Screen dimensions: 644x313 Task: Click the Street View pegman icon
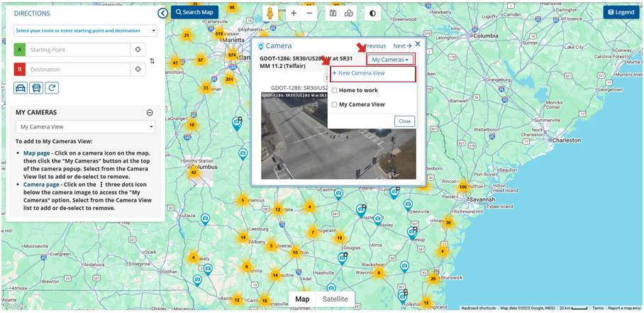[271, 13]
